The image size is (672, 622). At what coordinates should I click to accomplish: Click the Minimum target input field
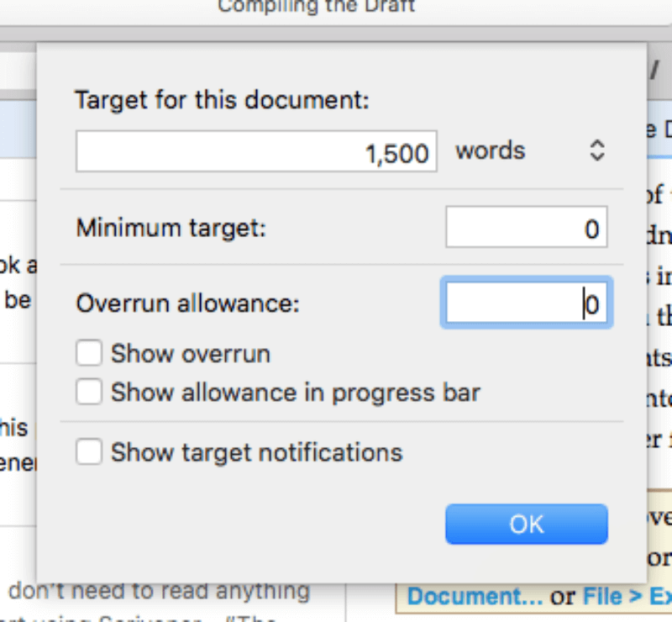(527, 227)
